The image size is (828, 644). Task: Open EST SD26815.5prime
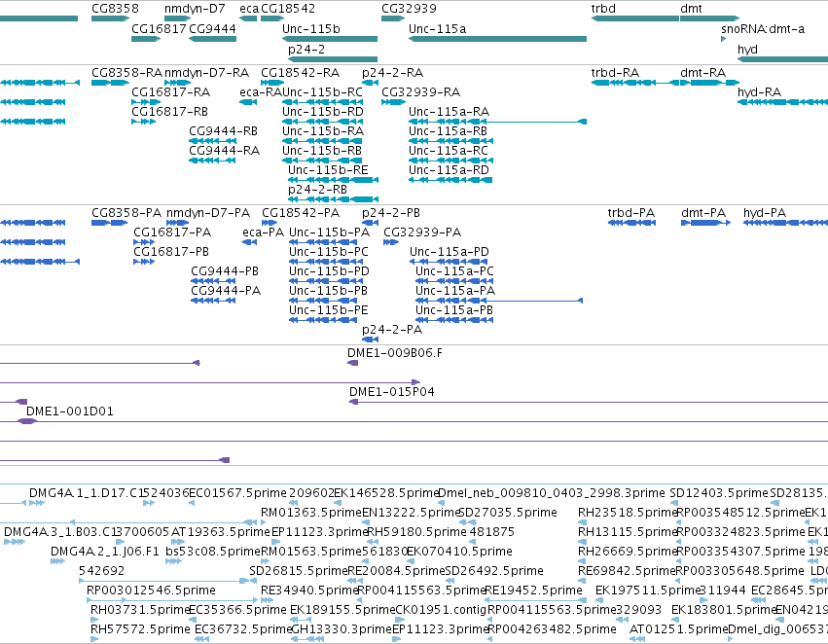[x=299, y=571]
